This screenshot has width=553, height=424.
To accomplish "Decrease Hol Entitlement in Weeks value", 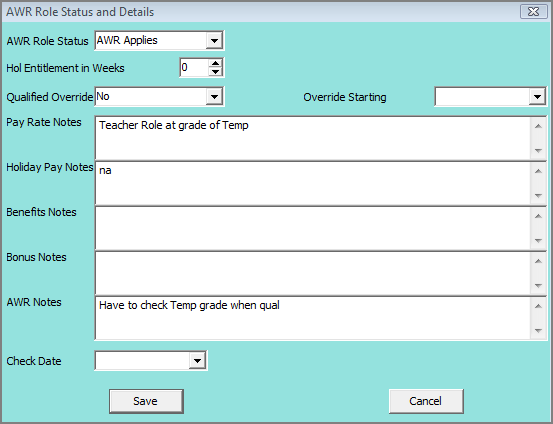I will click(x=215, y=72).
